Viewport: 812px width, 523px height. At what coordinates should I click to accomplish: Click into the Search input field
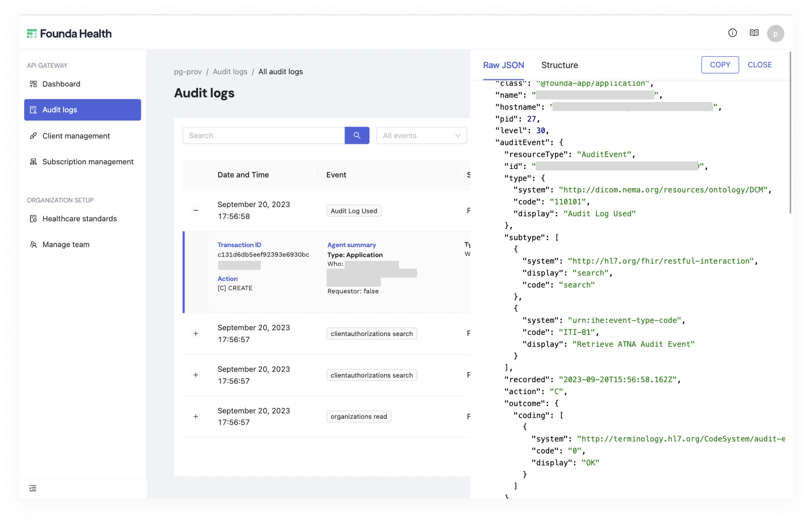tap(263, 136)
